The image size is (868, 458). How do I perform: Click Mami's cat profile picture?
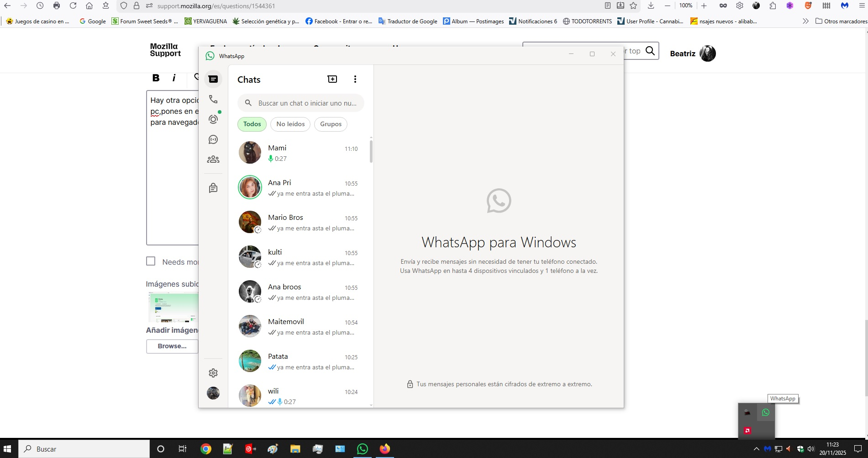(x=250, y=153)
